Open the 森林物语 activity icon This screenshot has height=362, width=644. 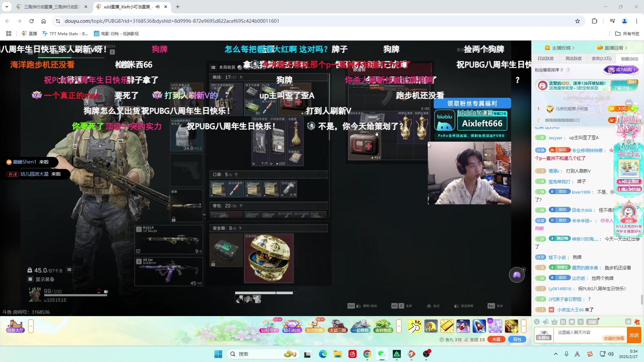click(x=383, y=326)
